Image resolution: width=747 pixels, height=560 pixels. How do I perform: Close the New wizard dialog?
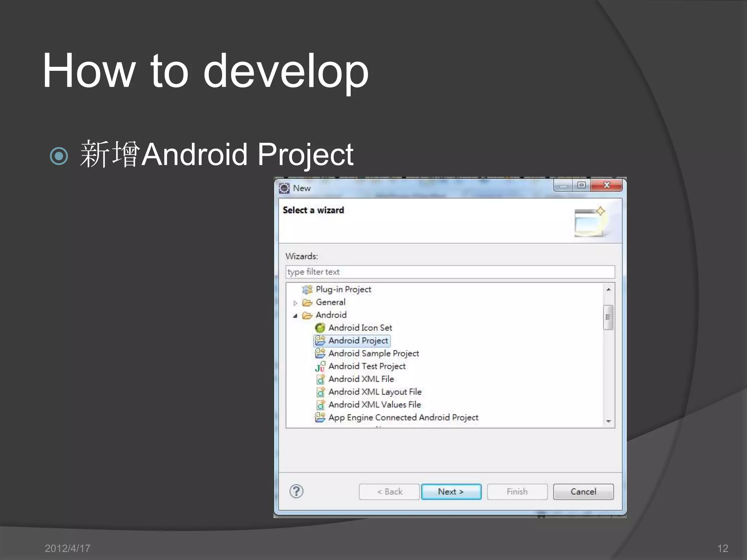click(607, 185)
